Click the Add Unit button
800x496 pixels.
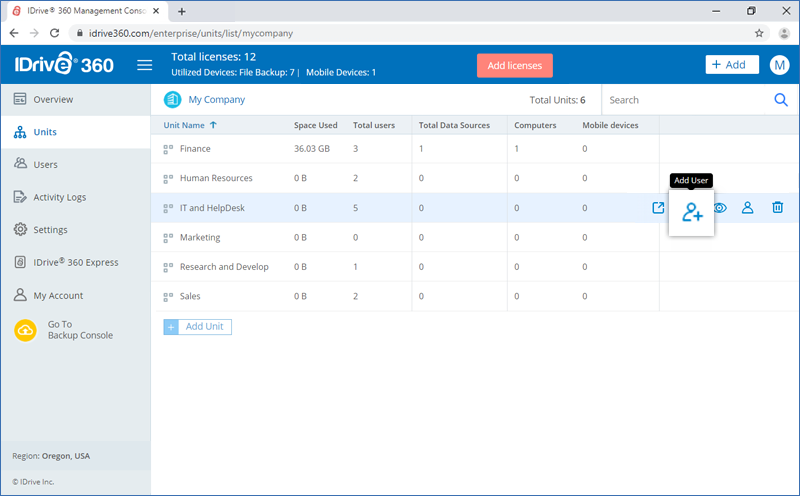(x=197, y=327)
